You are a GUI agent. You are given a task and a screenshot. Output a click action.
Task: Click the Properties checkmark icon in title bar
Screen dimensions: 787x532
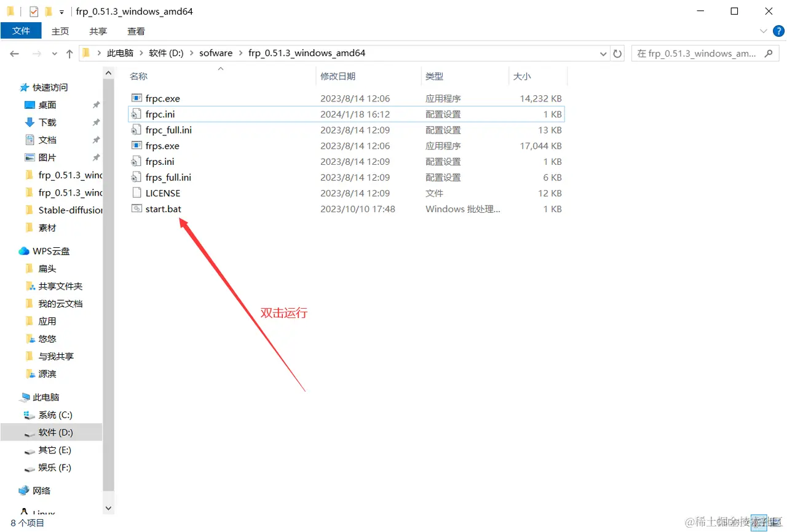pyautogui.click(x=34, y=11)
